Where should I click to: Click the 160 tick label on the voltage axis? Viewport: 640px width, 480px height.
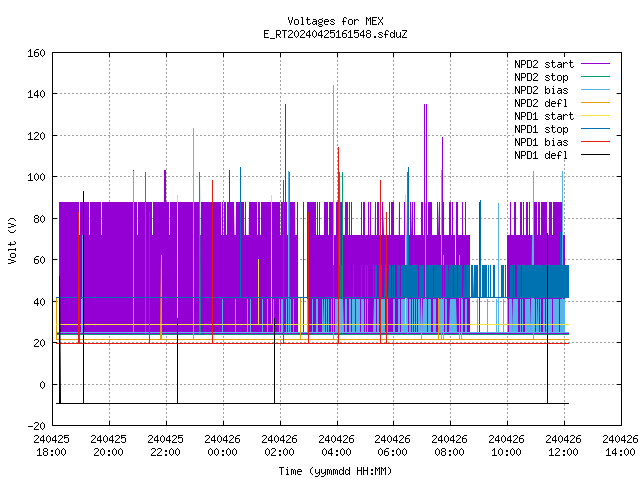36,53
